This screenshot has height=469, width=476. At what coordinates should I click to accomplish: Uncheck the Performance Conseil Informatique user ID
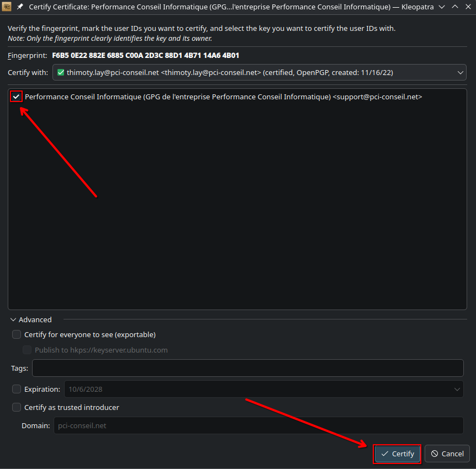[17, 97]
